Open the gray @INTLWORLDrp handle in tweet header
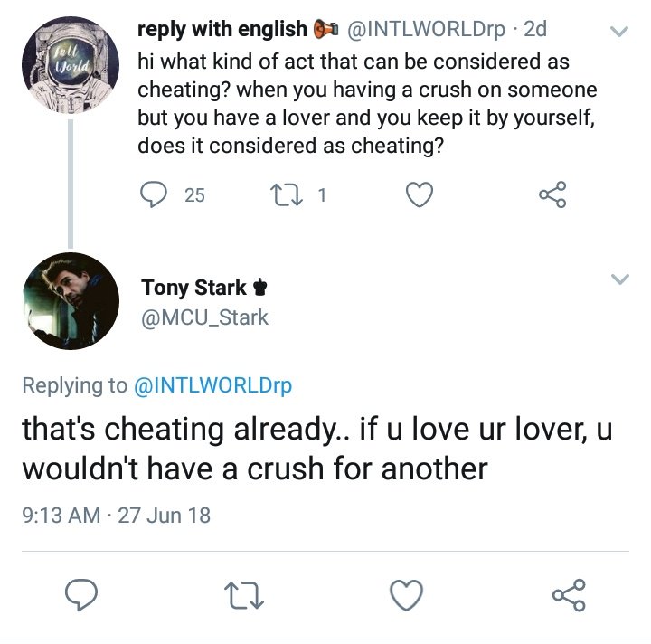 click(x=426, y=30)
